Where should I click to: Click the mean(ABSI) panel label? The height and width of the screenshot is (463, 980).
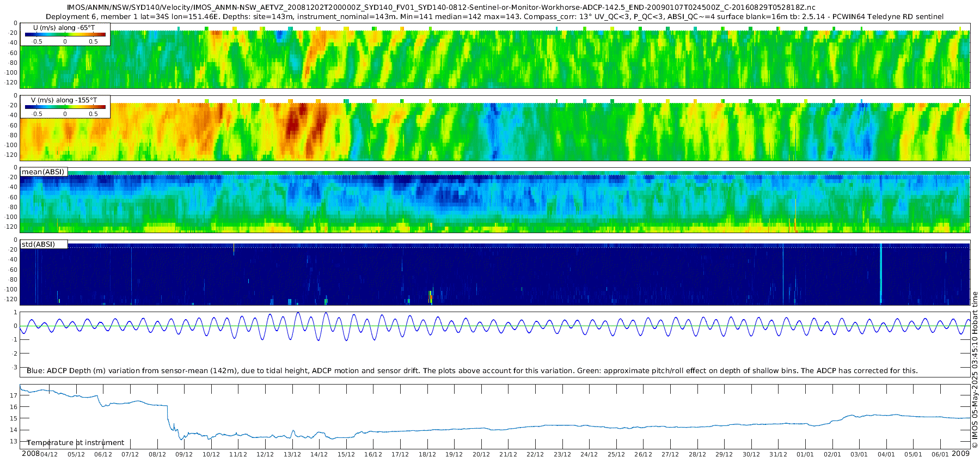click(44, 172)
